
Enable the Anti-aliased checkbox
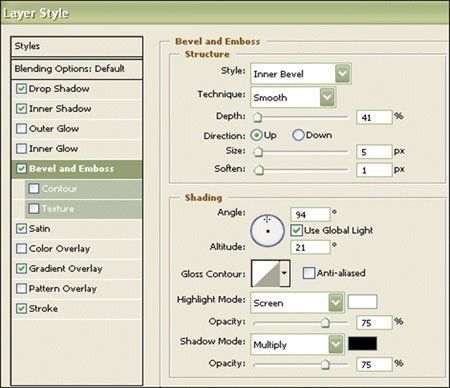(308, 273)
